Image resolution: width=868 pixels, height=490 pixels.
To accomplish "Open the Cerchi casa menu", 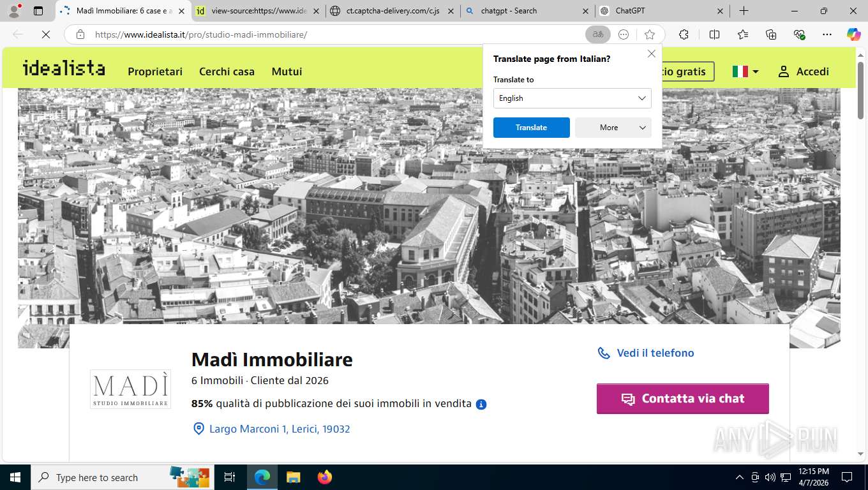I will pos(227,71).
